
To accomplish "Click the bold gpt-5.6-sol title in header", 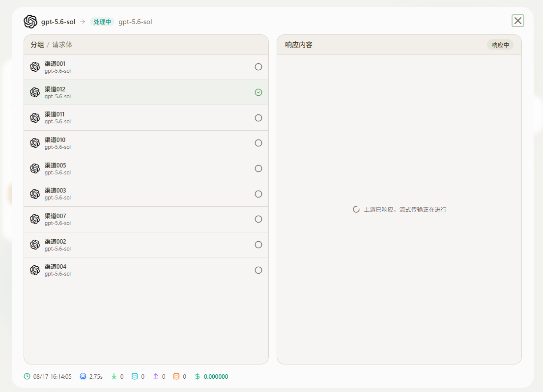I will click(58, 22).
